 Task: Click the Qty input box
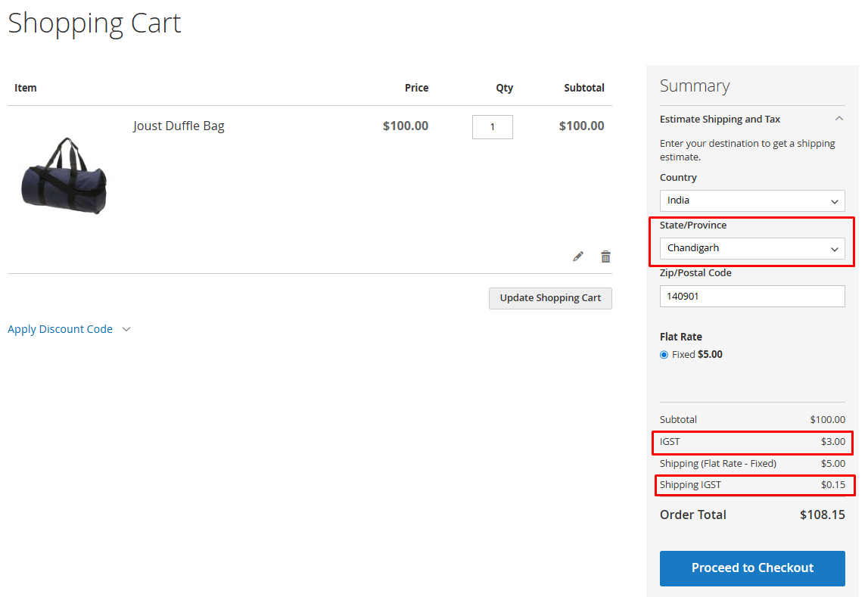pos(492,126)
